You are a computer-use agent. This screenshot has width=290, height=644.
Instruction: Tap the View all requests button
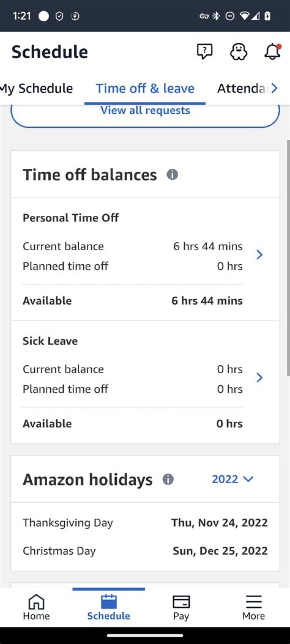pos(145,112)
